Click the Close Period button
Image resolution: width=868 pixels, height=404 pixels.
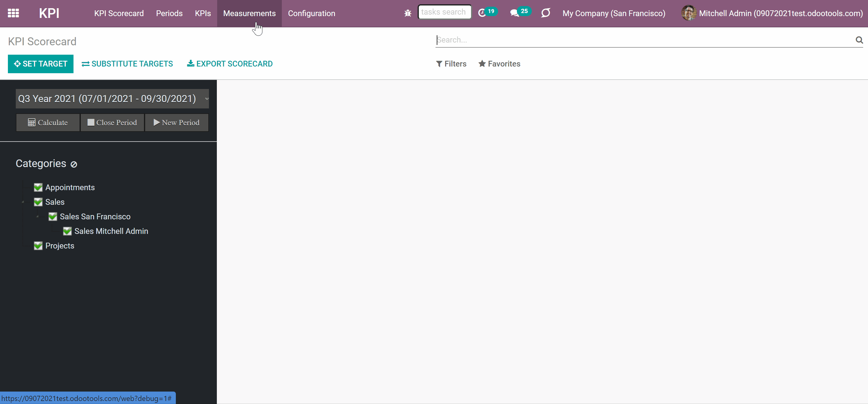click(x=112, y=123)
